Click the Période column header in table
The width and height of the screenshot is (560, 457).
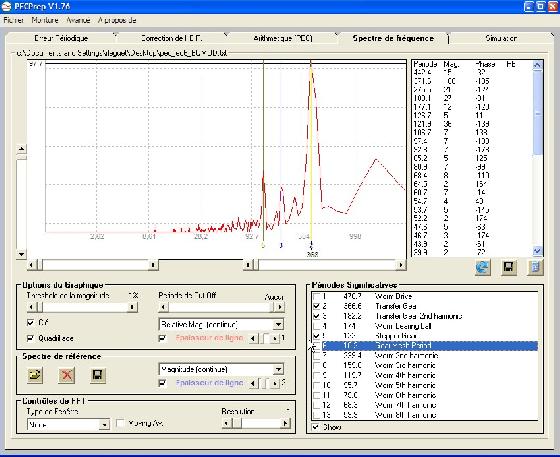[425, 65]
